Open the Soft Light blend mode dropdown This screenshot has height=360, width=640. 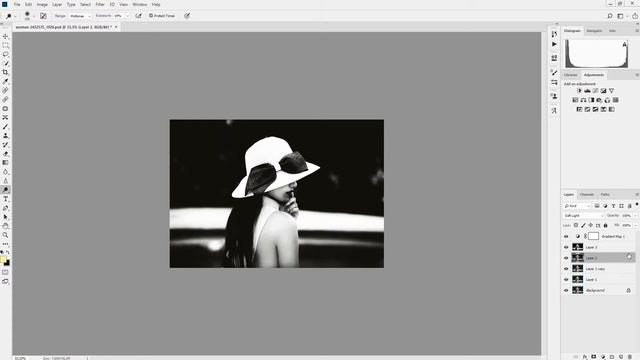pos(584,216)
